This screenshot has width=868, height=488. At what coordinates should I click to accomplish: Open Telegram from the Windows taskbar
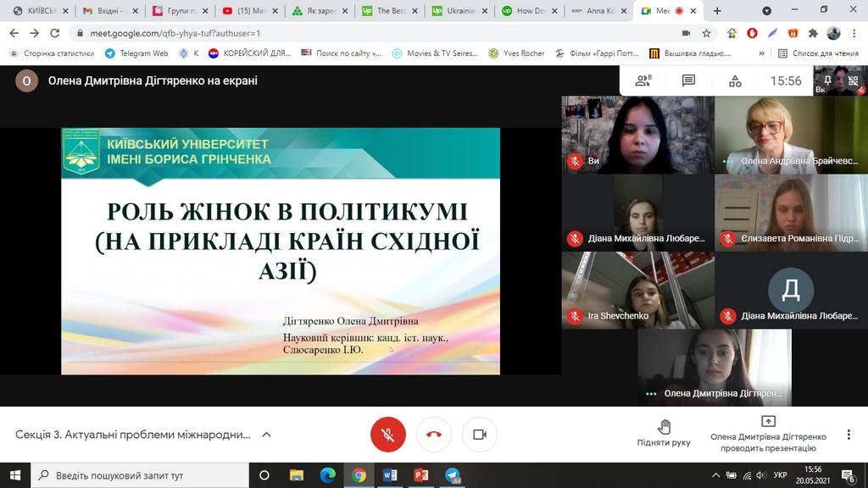click(453, 475)
